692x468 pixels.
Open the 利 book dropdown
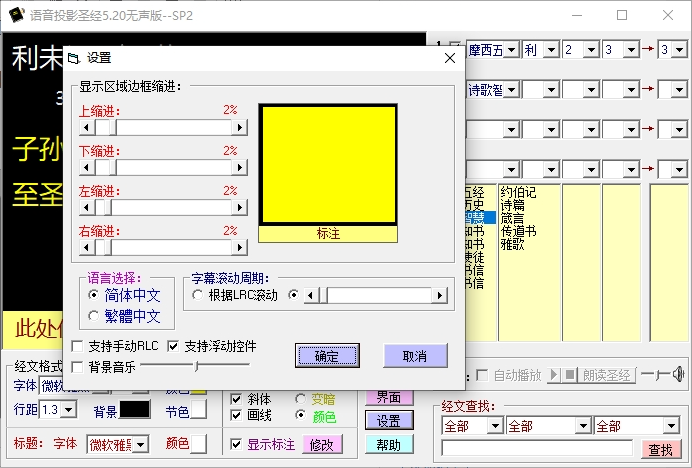[x=551, y=49]
